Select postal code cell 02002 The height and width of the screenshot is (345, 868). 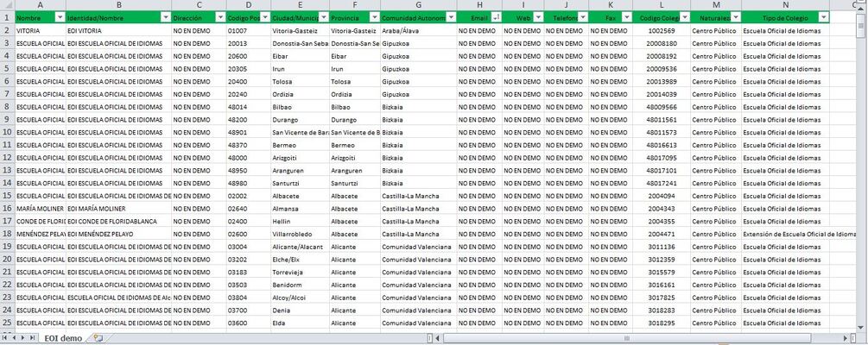click(249, 196)
